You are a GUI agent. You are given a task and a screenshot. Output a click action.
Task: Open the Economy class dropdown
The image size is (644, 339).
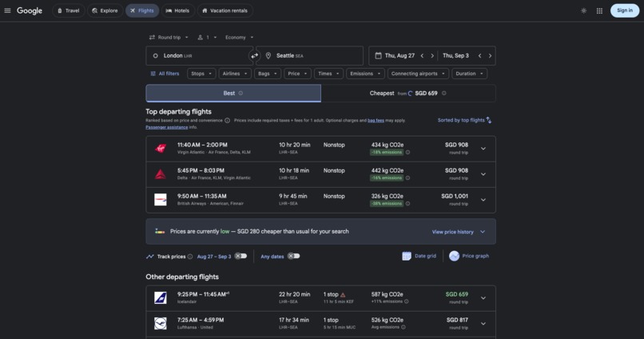(x=240, y=38)
